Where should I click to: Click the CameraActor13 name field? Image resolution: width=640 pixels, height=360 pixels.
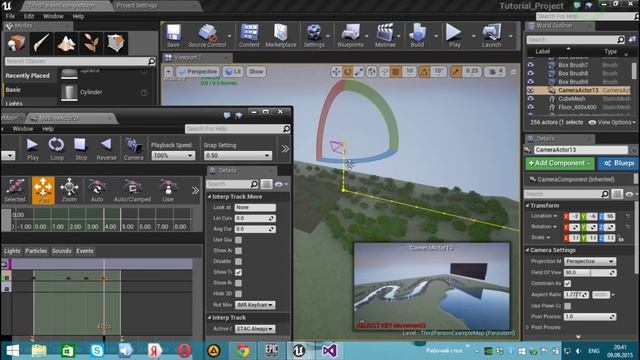[580, 150]
